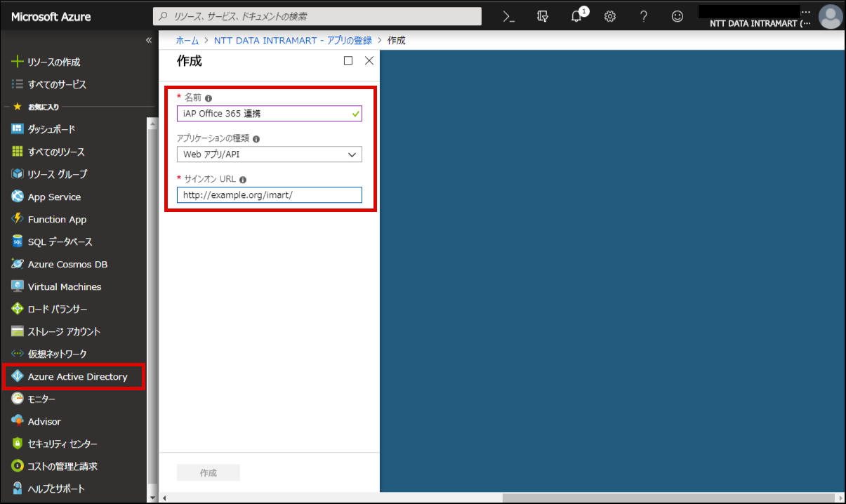
Task: Maximize the 作成 blade
Action: [348, 61]
